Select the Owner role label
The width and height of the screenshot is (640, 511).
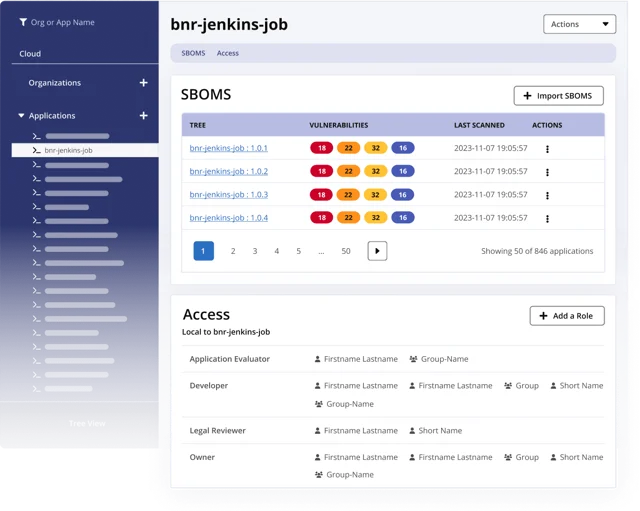(202, 457)
